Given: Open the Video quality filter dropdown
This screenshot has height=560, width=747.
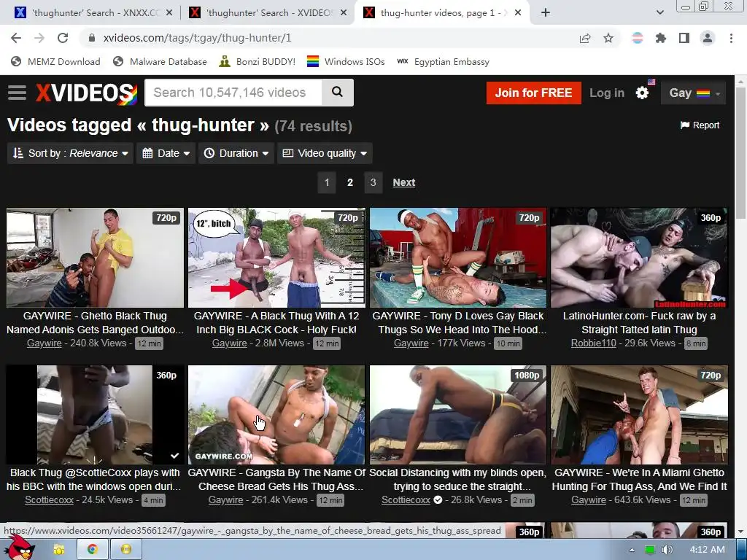Looking at the screenshot, I should [325, 153].
